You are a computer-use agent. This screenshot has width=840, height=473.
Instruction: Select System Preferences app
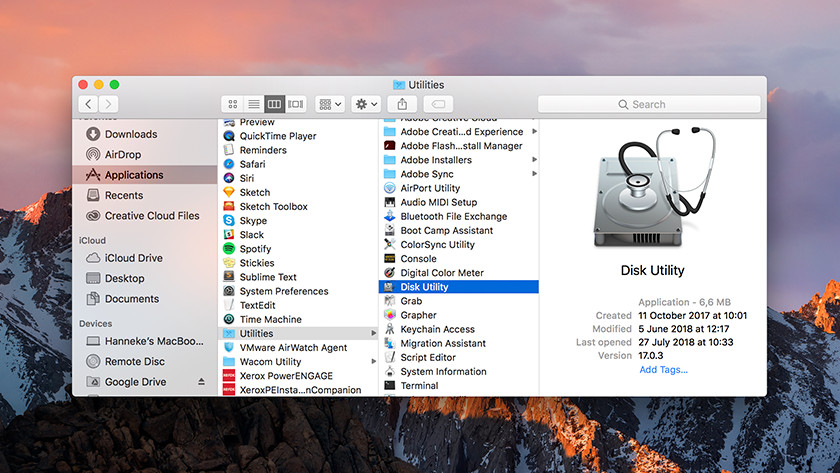pos(298,291)
